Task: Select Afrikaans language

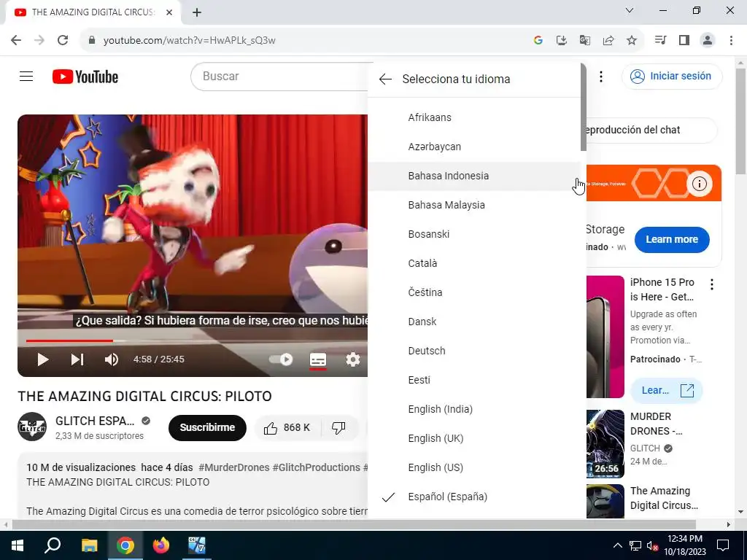Action: (x=474, y=117)
